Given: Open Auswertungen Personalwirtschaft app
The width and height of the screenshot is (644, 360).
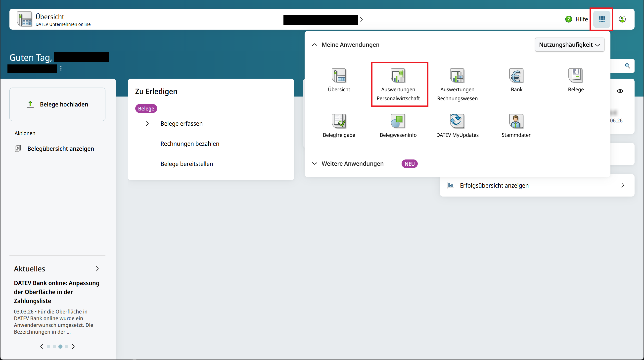Looking at the screenshot, I should pos(398,85).
